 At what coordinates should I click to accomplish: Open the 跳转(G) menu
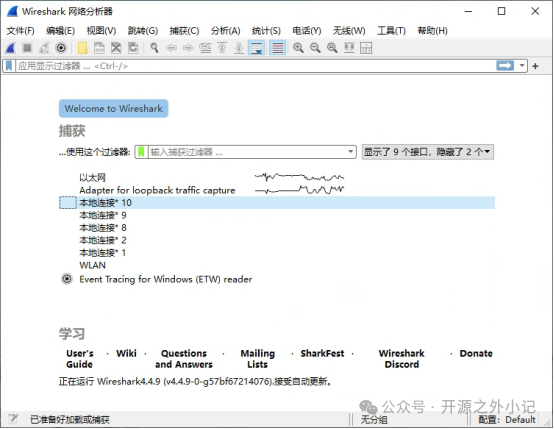pos(143,31)
